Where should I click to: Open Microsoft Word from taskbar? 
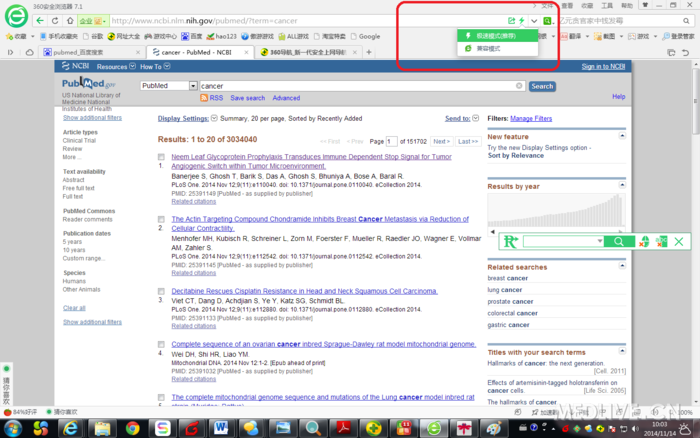coord(221,429)
